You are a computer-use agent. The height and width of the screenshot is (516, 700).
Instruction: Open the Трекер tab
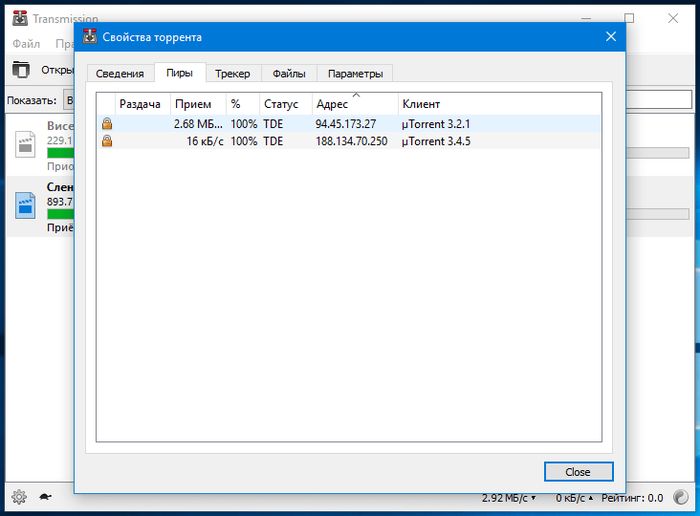[232, 73]
